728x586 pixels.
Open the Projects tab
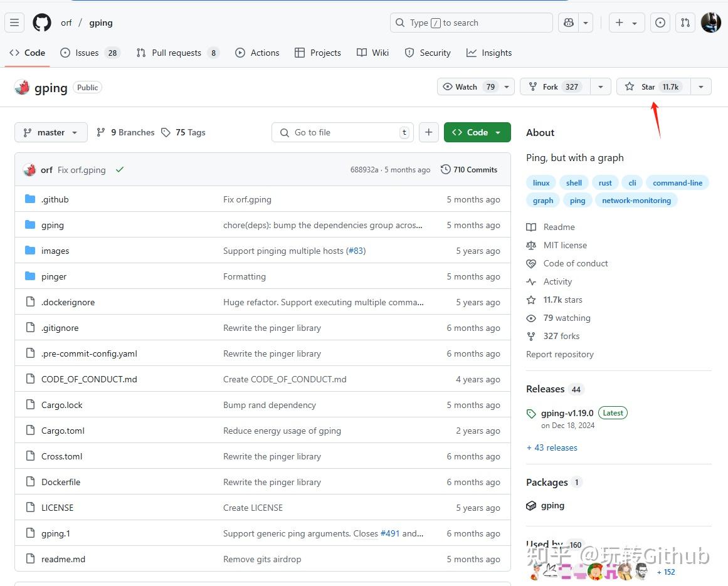[x=318, y=53]
